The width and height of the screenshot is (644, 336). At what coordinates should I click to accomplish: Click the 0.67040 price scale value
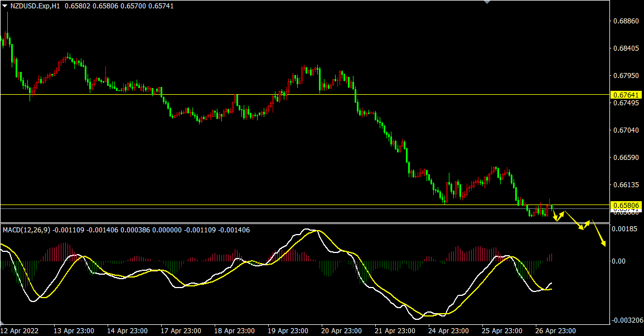[x=626, y=130]
